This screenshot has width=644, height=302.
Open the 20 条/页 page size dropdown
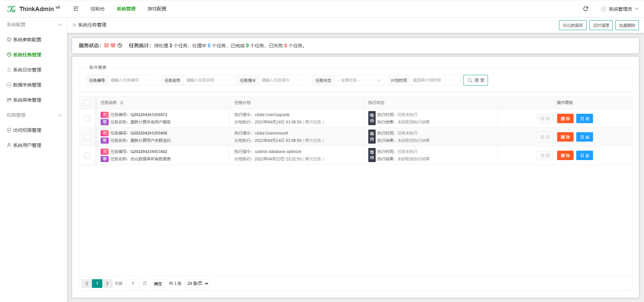point(197,283)
